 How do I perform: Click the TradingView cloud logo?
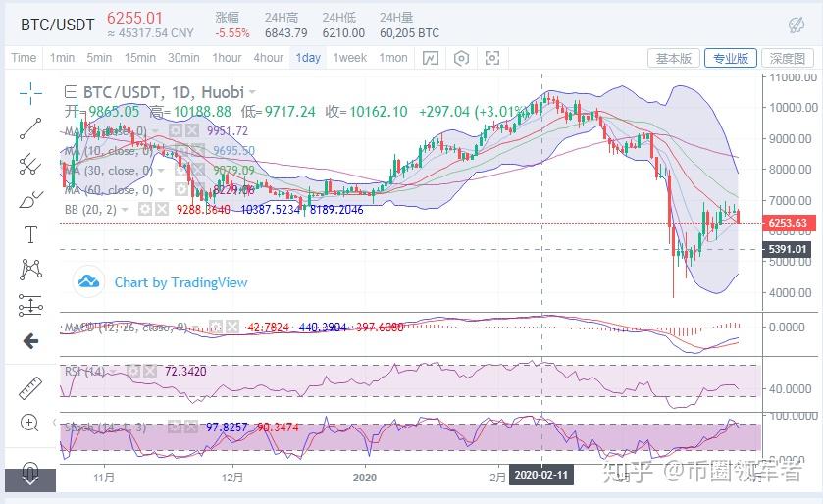tap(88, 282)
